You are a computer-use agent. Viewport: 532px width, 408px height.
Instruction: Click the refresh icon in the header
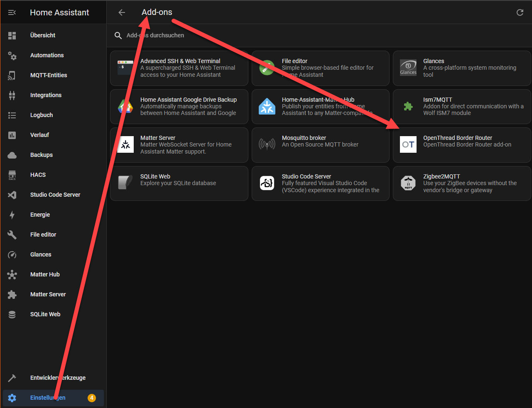pyautogui.click(x=520, y=12)
